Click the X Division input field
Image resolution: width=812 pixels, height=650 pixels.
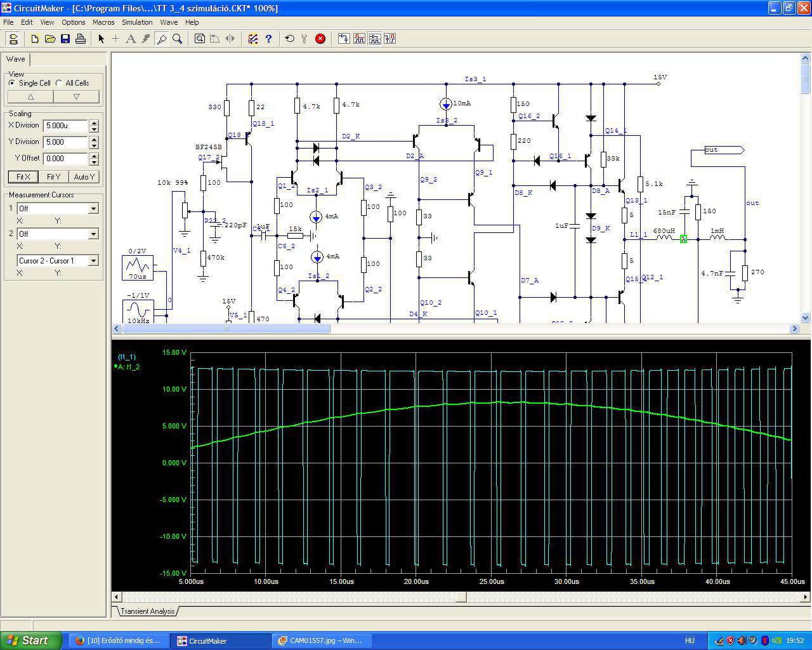click(65, 126)
